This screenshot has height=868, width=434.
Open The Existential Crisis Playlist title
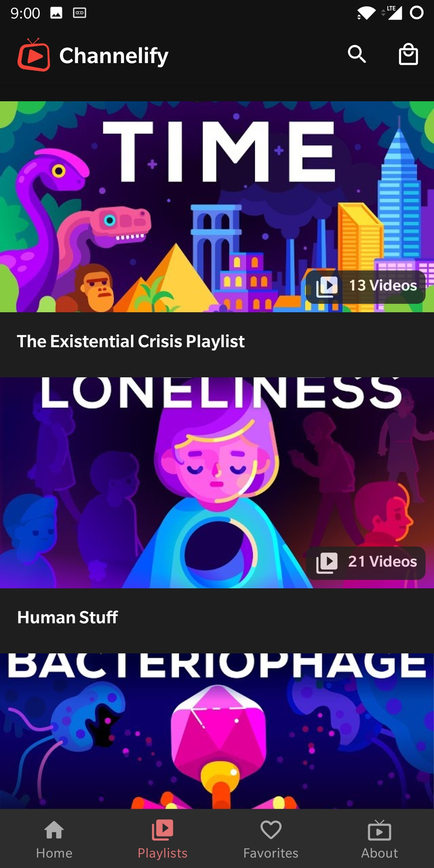[x=131, y=342]
